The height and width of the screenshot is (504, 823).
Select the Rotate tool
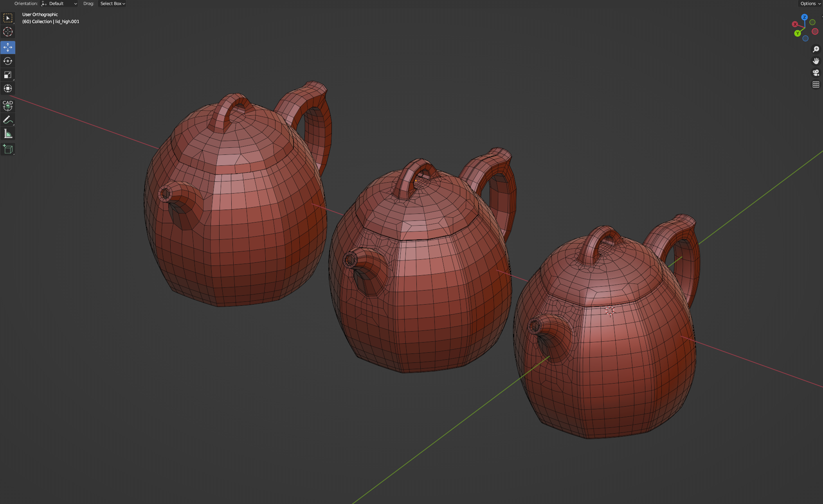8,61
